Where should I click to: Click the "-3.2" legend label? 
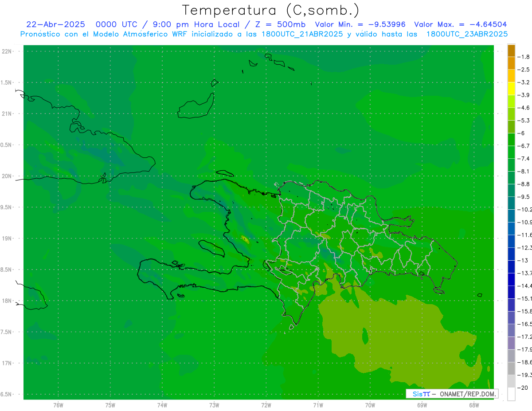[523, 82]
